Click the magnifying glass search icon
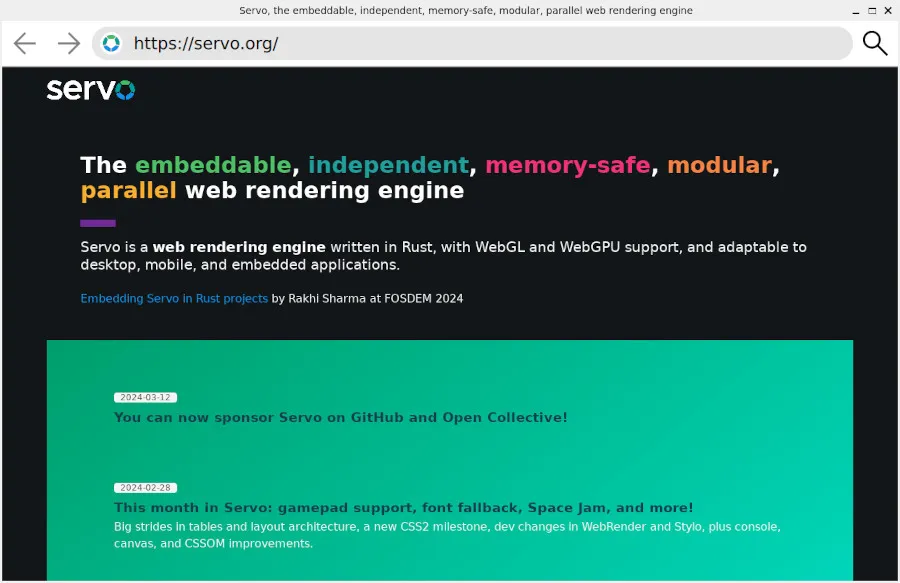This screenshot has height=583, width=900. pos(875,43)
